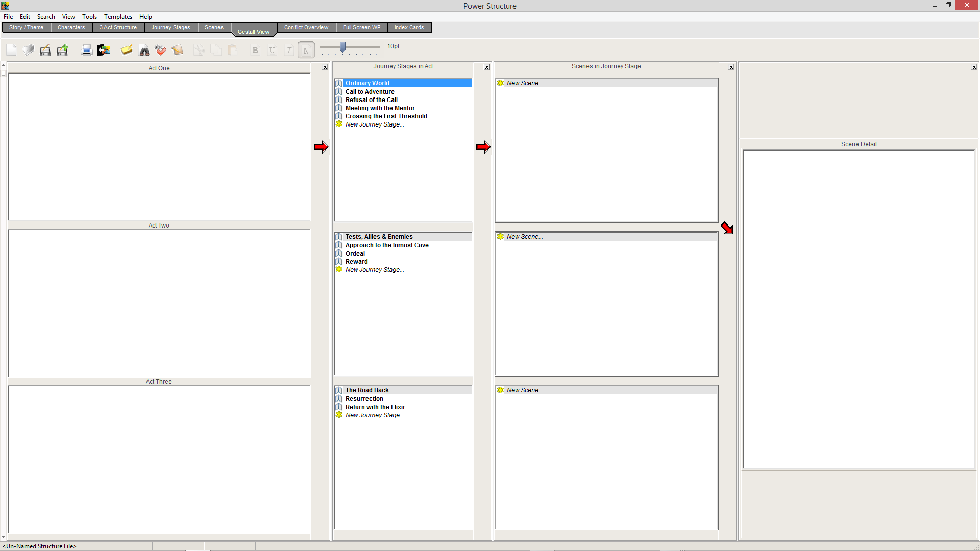Open the Conflict Overview panel
The height and width of the screenshot is (551, 980).
coord(306,27)
